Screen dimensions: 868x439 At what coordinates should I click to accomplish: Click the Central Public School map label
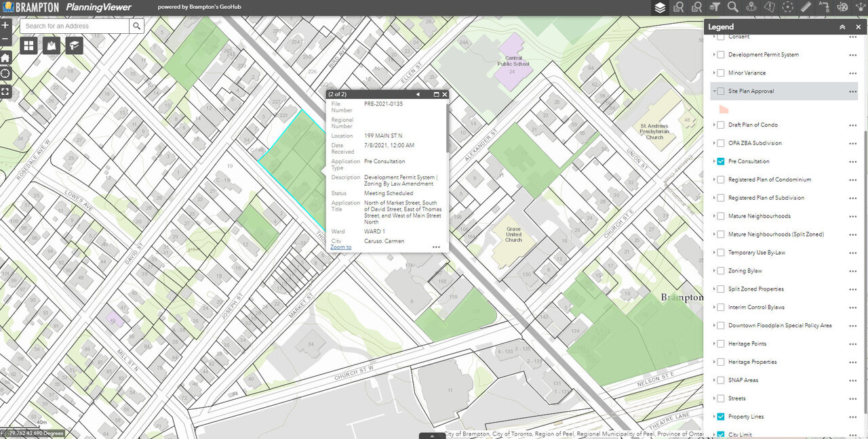tap(513, 61)
